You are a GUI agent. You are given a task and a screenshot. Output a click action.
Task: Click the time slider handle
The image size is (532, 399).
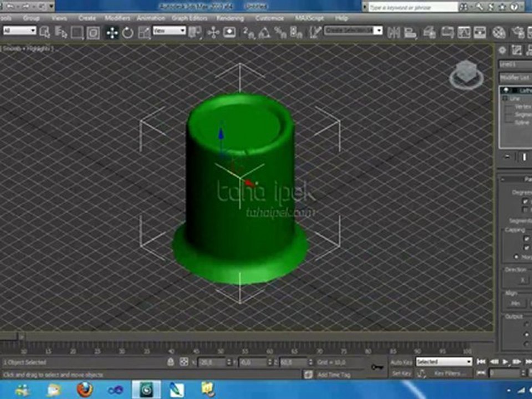point(9,336)
